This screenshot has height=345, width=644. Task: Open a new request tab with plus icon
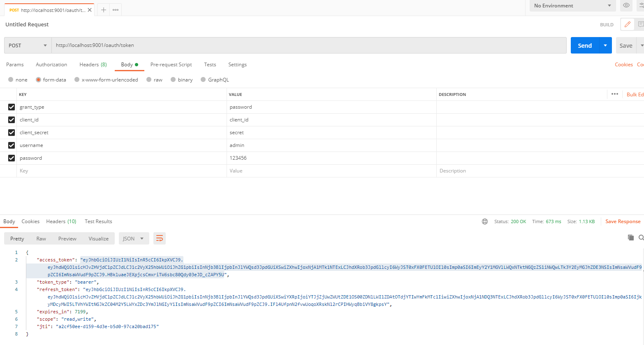click(104, 10)
